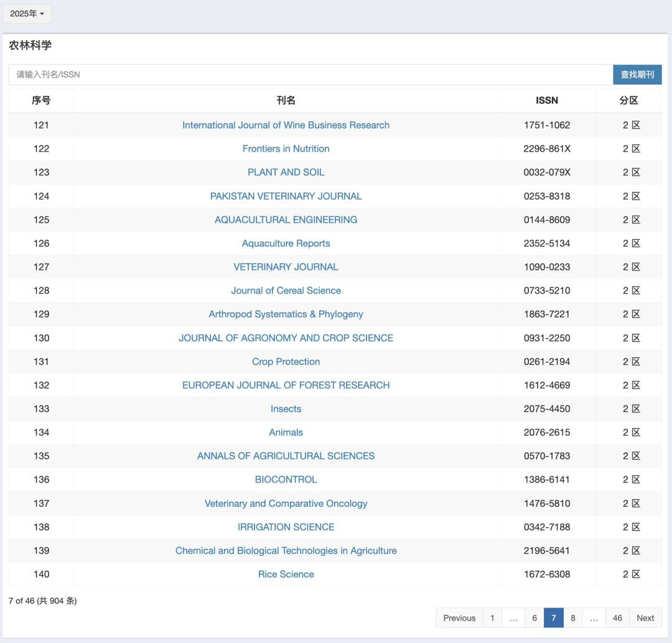
Task: Select ISSN cell 1751-1062
Action: 547,125
